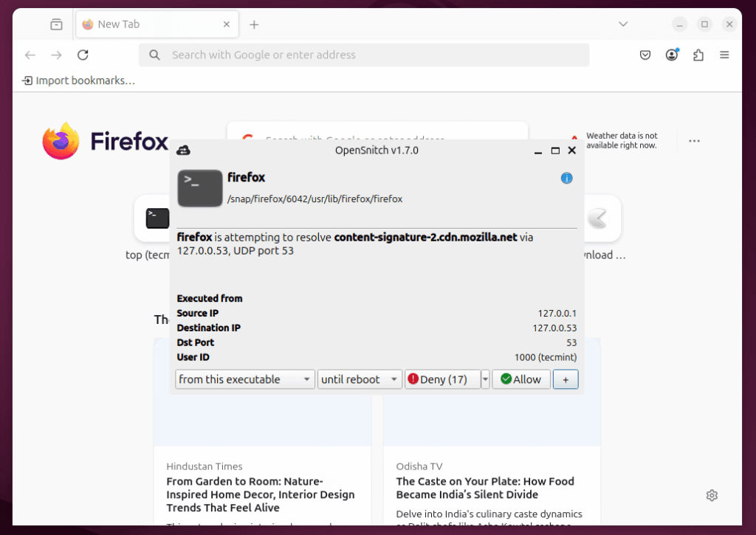756x535 pixels.
Task: Click the back navigation arrow
Action: tap(30, 55)
